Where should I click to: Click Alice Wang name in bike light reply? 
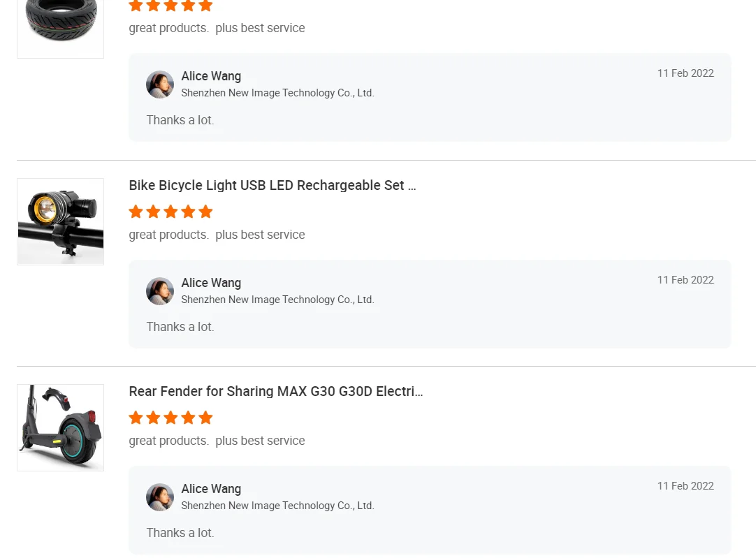click(211, 283)
